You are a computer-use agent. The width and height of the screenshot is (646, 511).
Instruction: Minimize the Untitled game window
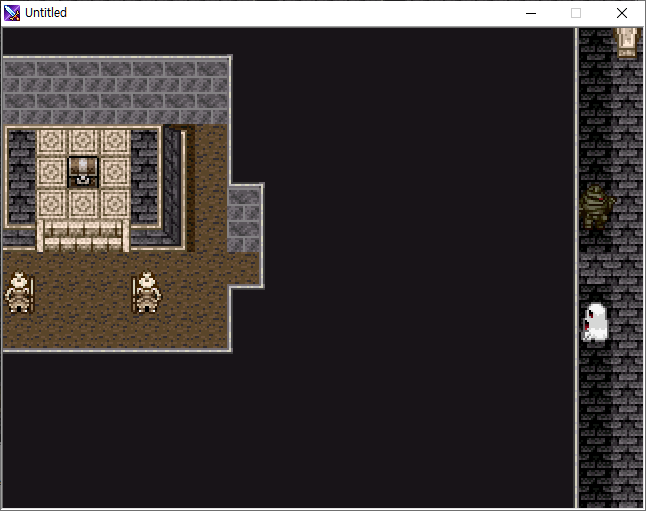tap(531, 13)
